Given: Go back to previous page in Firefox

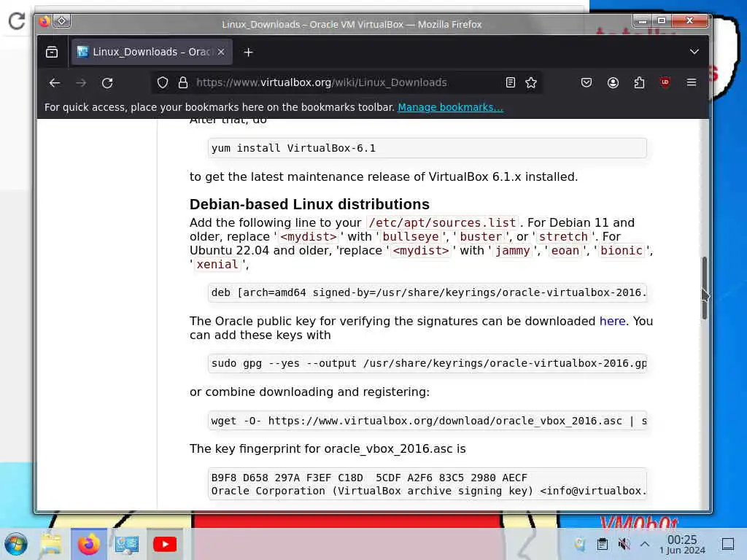Looking at the screenshot, I should tap(55, 83).
